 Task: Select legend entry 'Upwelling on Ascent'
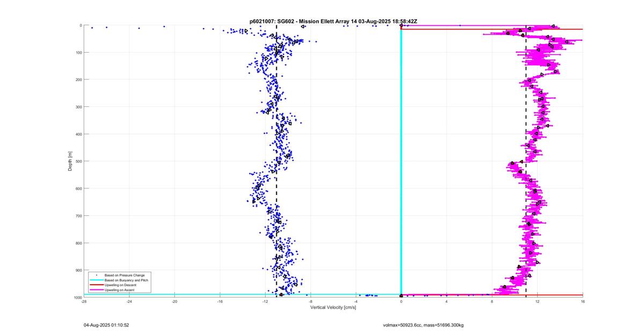pos(120,289)
